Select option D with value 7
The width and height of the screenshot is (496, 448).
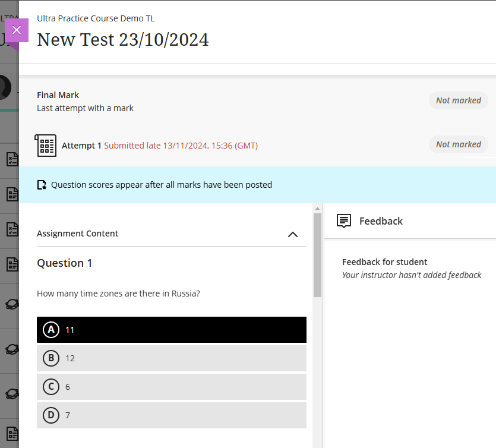coord(171,415)
